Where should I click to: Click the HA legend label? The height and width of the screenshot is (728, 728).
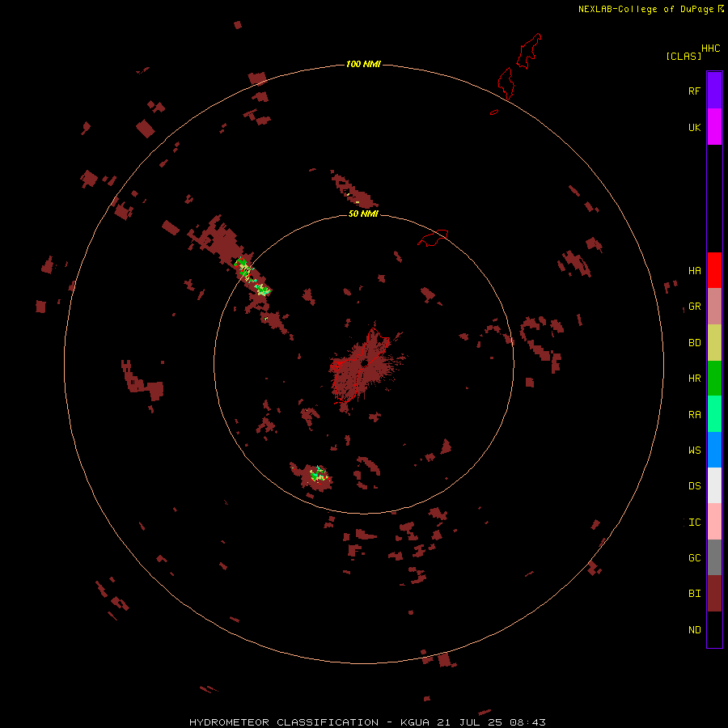(x=694, y=271)
